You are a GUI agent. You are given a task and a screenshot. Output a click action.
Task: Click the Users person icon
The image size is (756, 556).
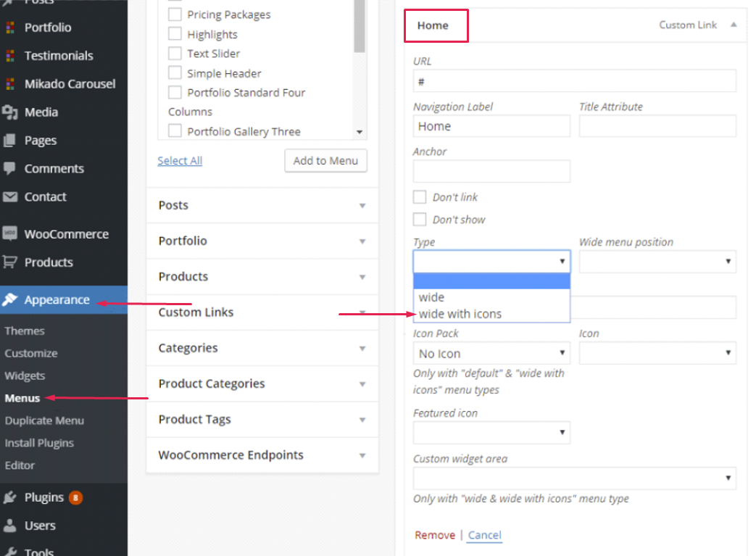[9, 525]
